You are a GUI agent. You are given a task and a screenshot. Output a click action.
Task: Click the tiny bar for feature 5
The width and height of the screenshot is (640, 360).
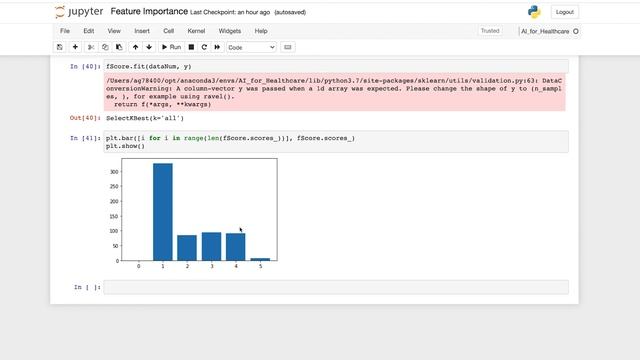260,259
